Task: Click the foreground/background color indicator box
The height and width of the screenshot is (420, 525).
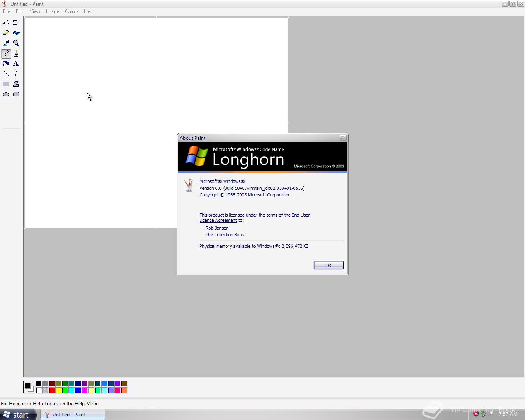Action: tap(29, 387)
